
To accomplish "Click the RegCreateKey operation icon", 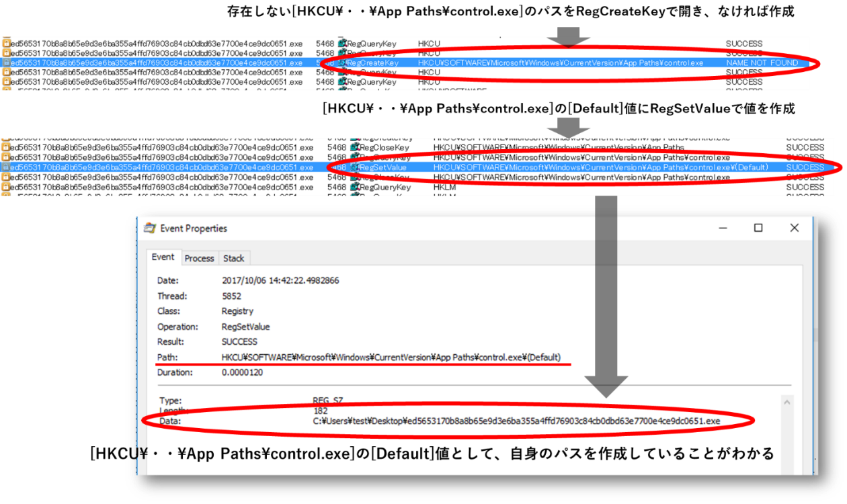I will [x=342, y=62].
